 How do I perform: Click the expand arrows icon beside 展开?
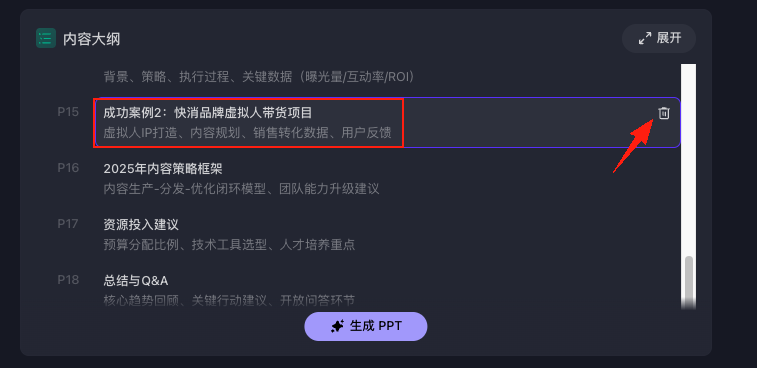tap(645, 38)
